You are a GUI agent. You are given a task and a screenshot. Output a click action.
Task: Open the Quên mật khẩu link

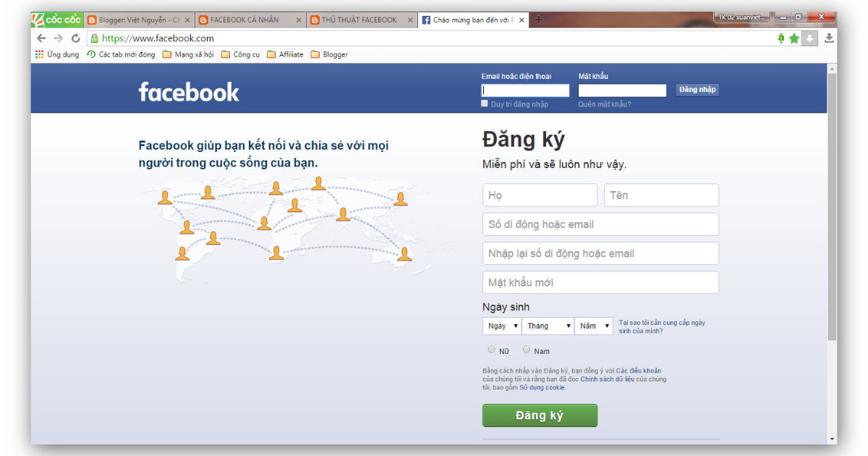coord(606,104)
